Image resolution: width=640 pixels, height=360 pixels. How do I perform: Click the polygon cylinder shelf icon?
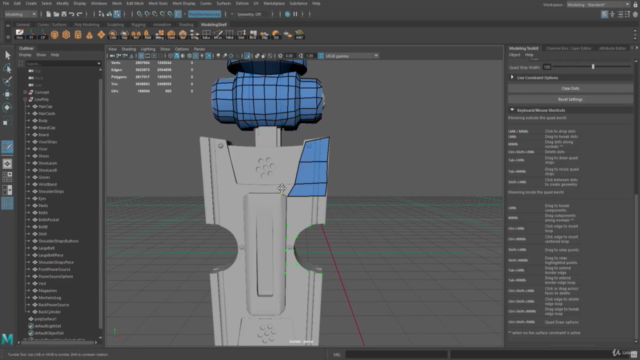(x=78, y=35)
